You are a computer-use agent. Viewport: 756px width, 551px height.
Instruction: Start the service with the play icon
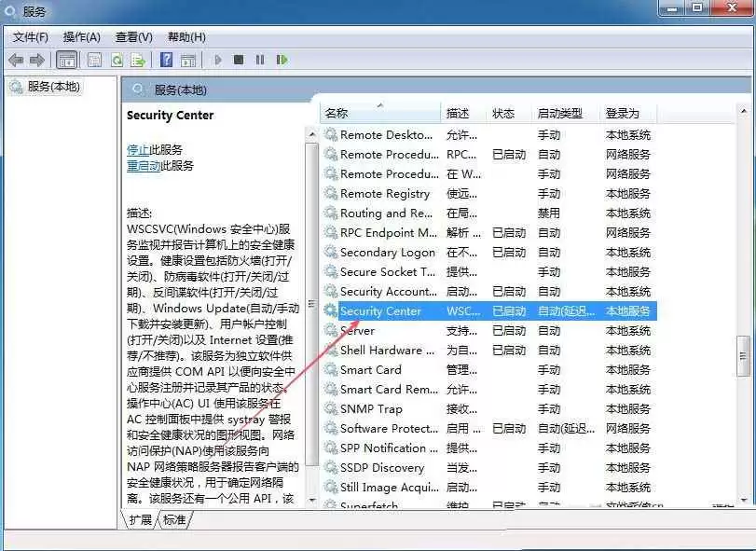click(217, 60)
